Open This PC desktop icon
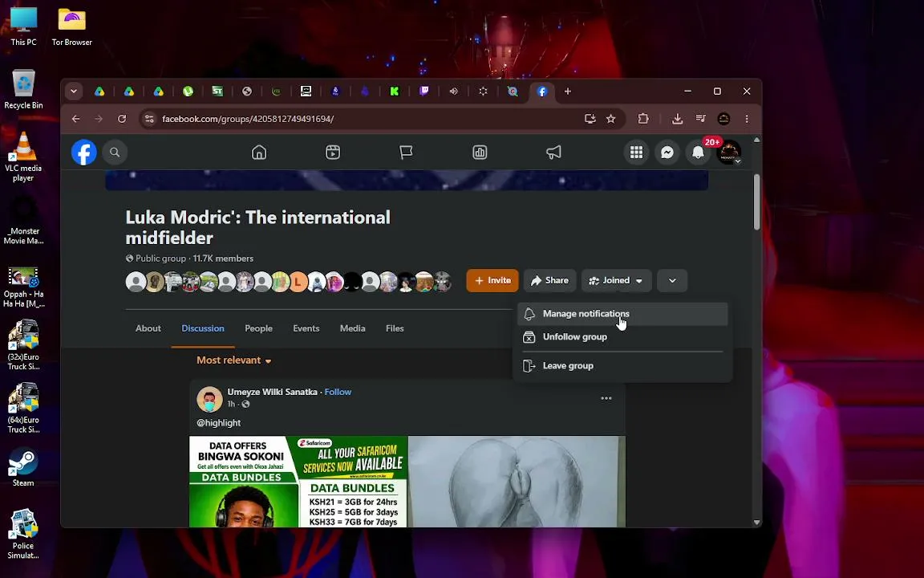The image size is (924, 578). click(x=23, y=27)
